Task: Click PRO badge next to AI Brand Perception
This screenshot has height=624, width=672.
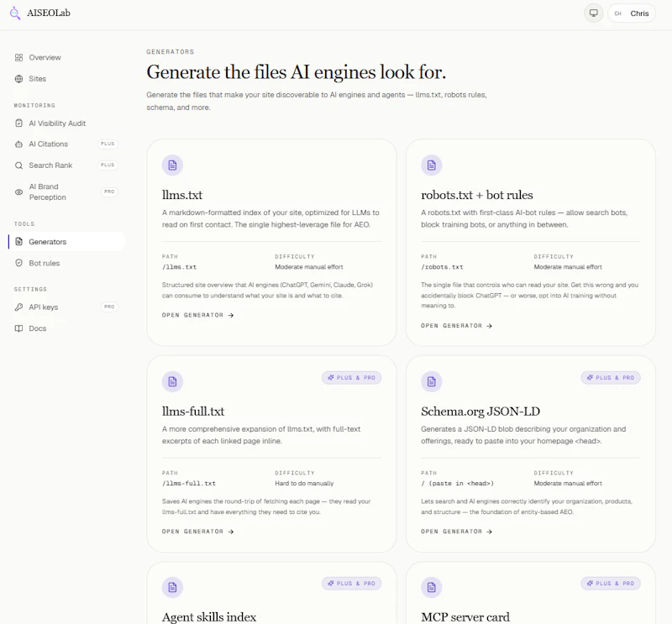Action: (x=109, y=191)
